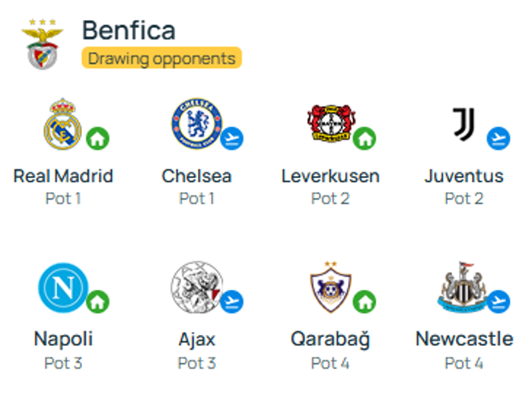
Task: Click the home icon next to Leverkusen
Action: pos(364,138)
